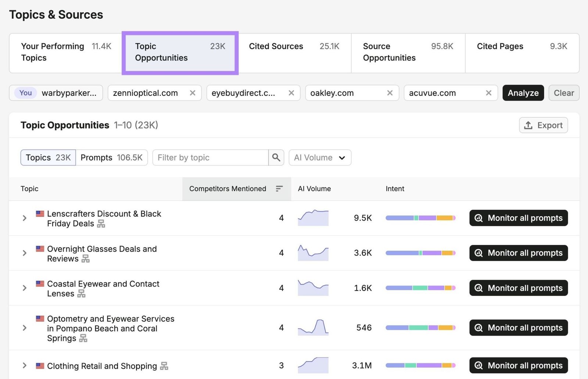588x379 pixels.
Task: Go to the Cited Pages tab
Action: pos(522,53)
